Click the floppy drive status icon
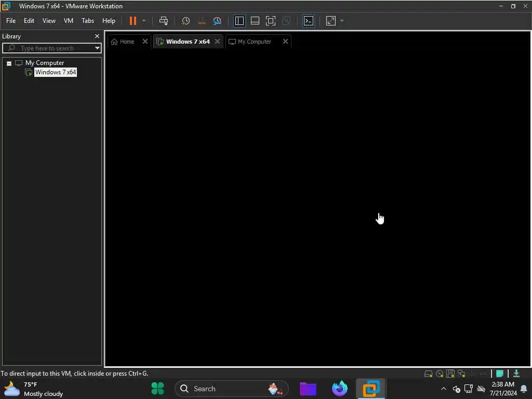Image resolution: width=532 pixels, height=399 pixels. click(450, 374)
